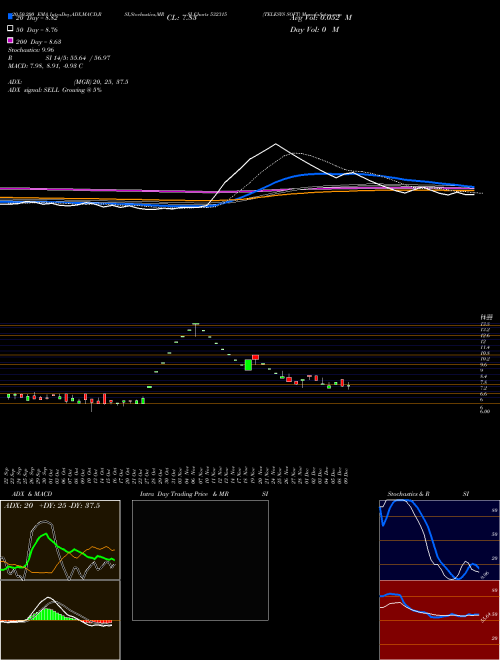Click the 'CL: 7.33' closing price label
The width and height of the screenshot is (500, 660).
point(181,18)
